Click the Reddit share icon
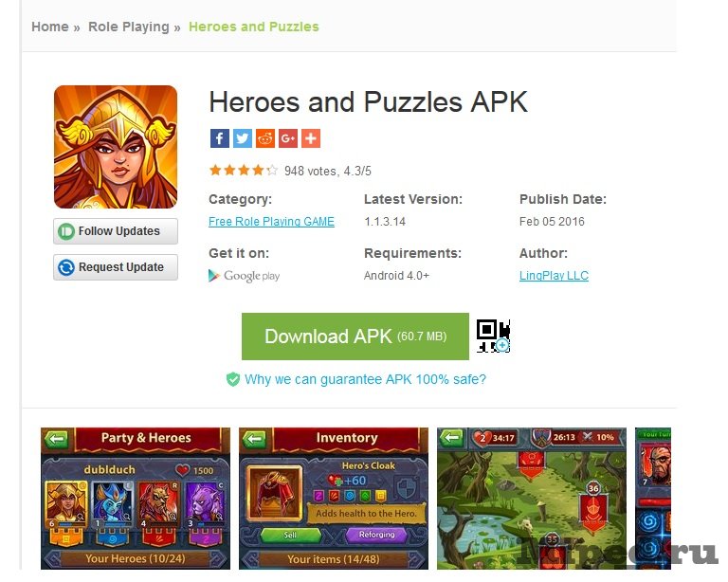The width and height of the screenshot is (728, 582). pos(265,138)
